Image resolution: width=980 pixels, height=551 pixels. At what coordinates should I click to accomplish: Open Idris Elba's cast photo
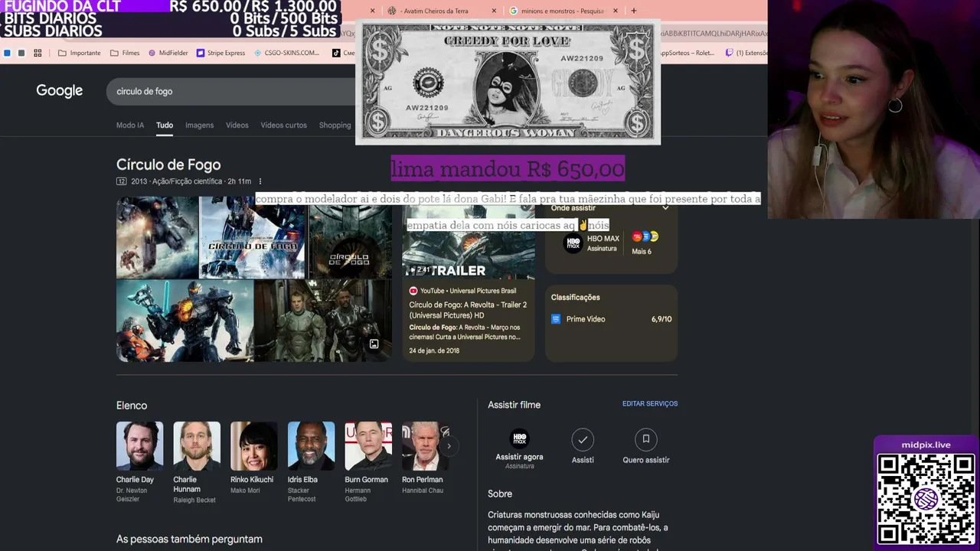coord(311,445)
